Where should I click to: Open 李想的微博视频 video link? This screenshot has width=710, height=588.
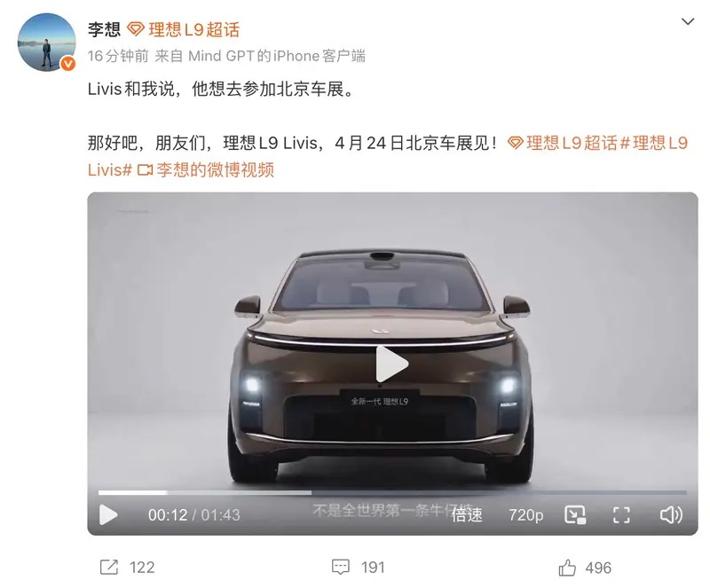point(215,170)
